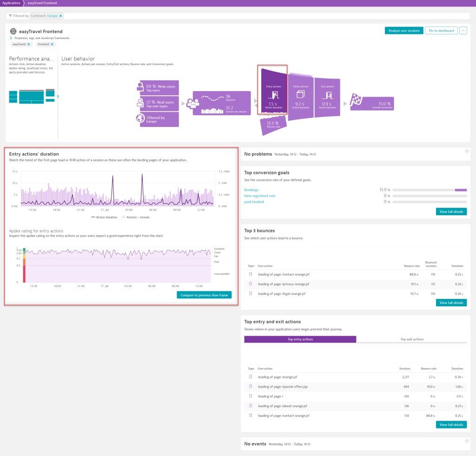This screenshot has height=456, width=476.
Task: Click the page icon beside loading of page /orange.jsf
Action: (x=251, y=377)
